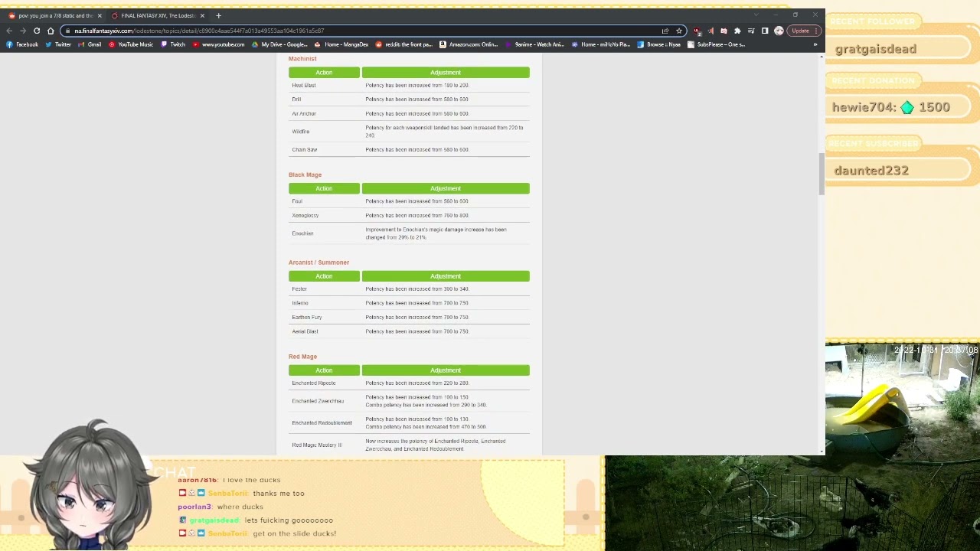Open the Extensions puzzle-piece menu
The image size is (980, 551).
[x=737, y=31]
